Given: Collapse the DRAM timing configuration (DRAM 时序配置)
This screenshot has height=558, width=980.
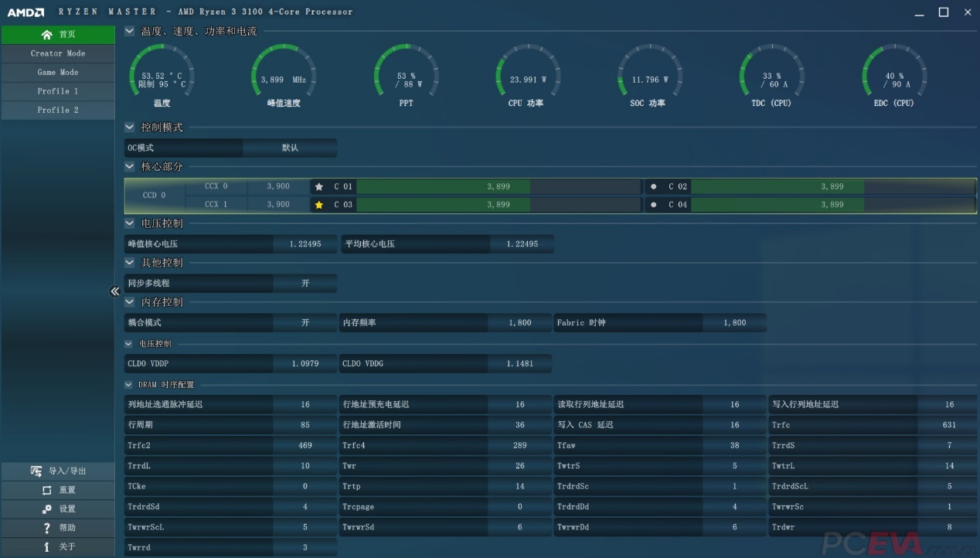Looking at the screenshot, I should click(x=129, y=385).
